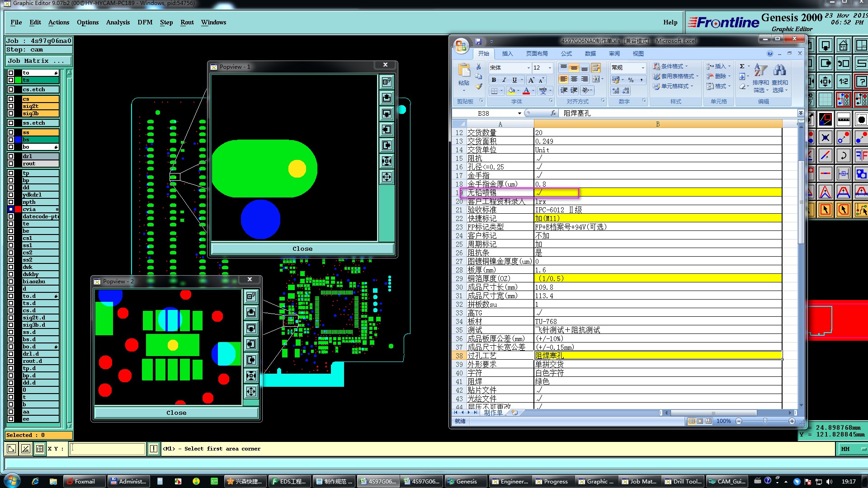The height and width of the screenshot is (488, 868).
Task: Toggle checkbox for datecode layer
Action: tap(11, 216)
